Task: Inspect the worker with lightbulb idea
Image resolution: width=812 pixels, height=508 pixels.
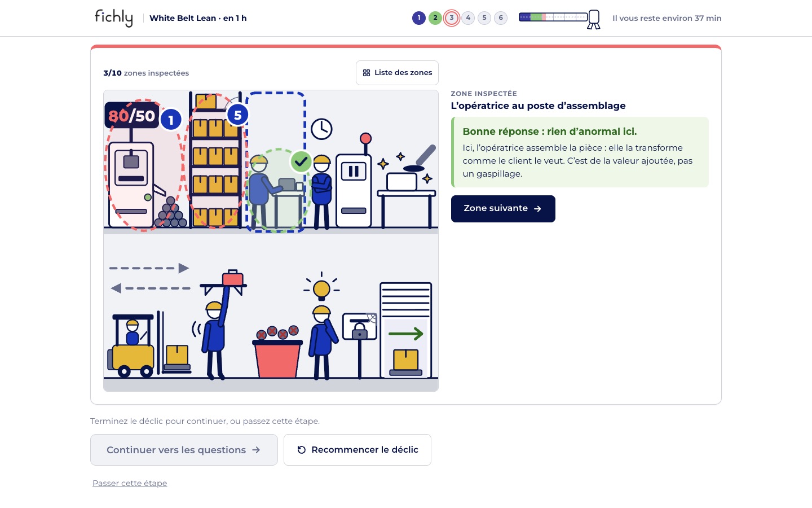Action: 323,326
